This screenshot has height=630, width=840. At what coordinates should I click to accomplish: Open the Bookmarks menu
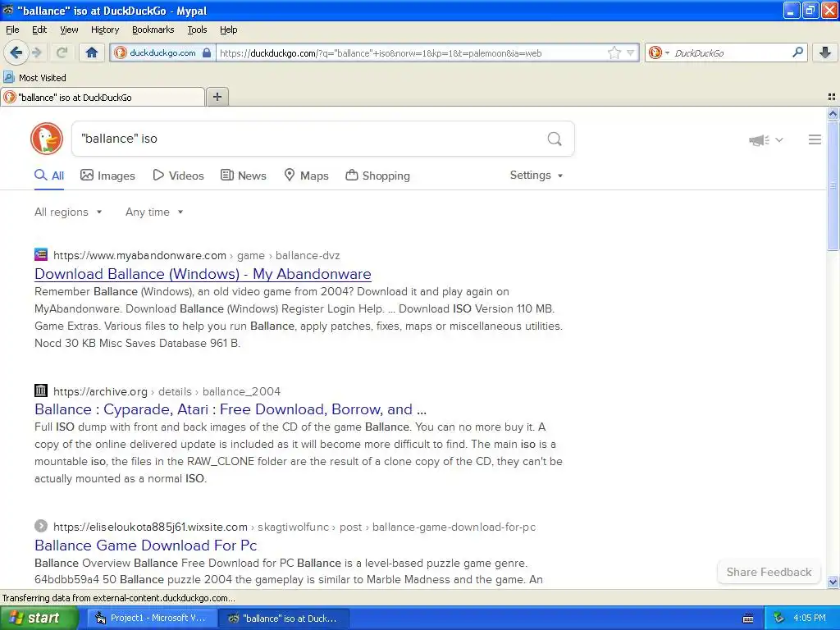tap(153, 30)
